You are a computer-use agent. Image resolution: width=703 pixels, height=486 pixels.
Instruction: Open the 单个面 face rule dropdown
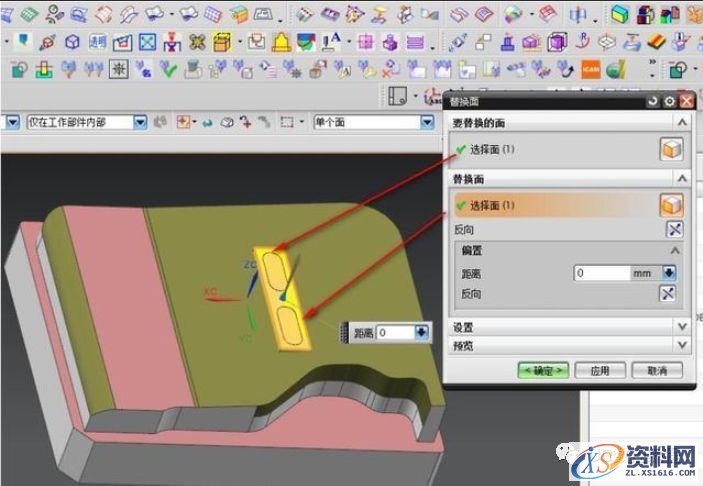[427, 122]
